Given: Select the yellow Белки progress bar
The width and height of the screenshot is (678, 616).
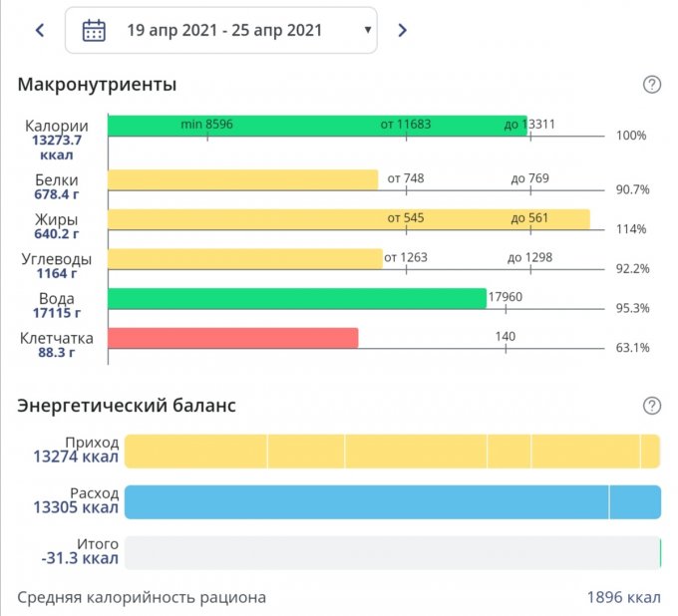Looking at the screenshot, I should [242, 179].
